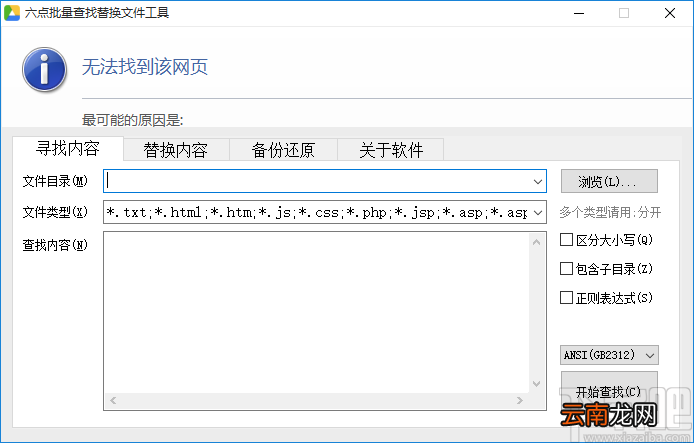This screenshot has width=694, height=443.
Task: Click the blue info icon
Action: (x=44, y=69)
